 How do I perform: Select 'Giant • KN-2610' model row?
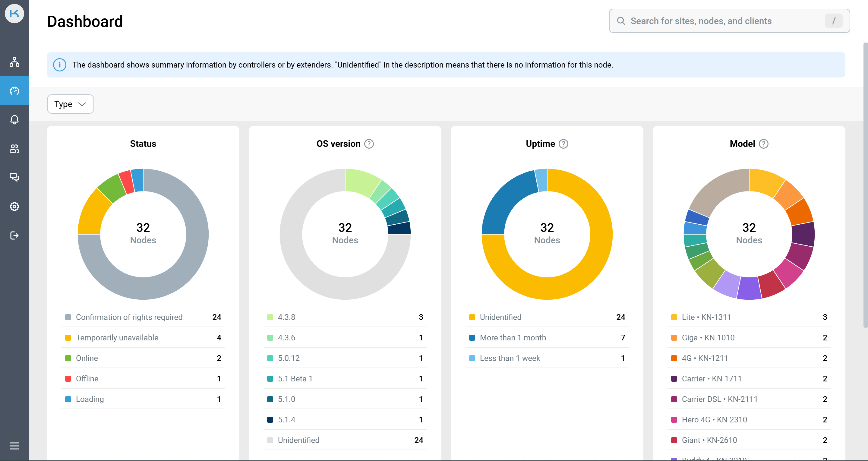(749, 440)
